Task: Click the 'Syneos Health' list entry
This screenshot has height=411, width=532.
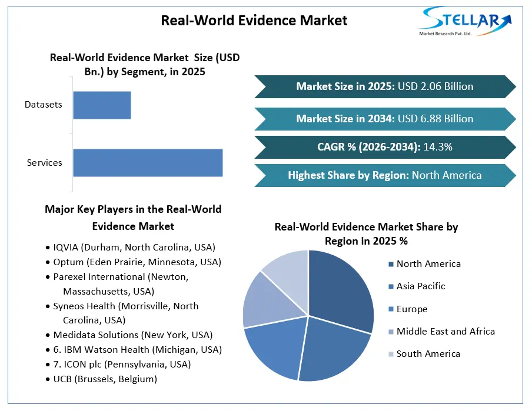Action: click(x=122, y=313)
